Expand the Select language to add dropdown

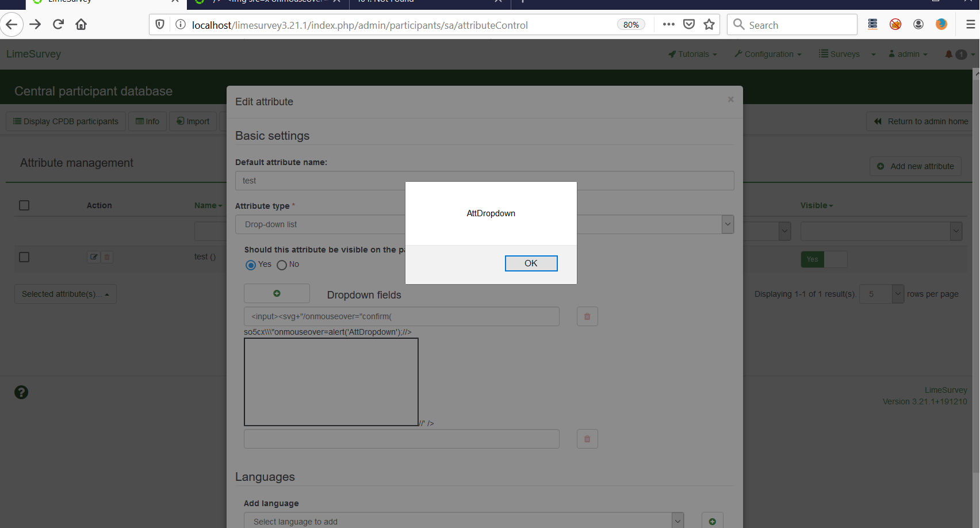[x=677, y=521]
